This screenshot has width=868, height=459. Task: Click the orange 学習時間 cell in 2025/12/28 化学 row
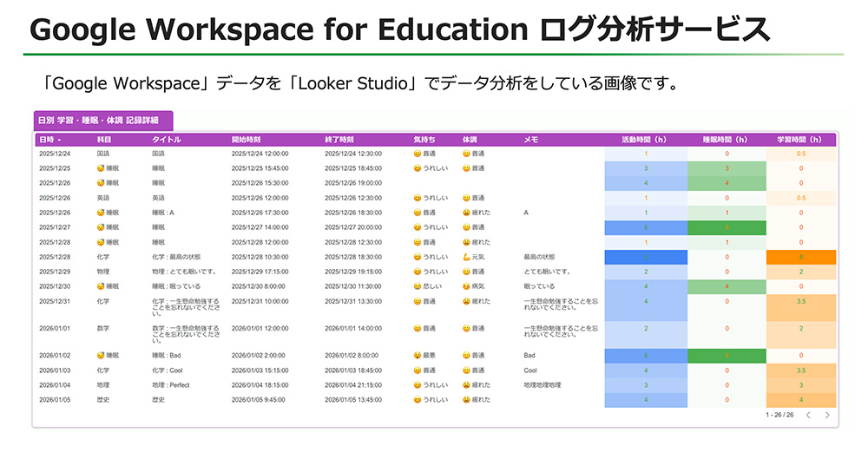click(x=800, y=257)
